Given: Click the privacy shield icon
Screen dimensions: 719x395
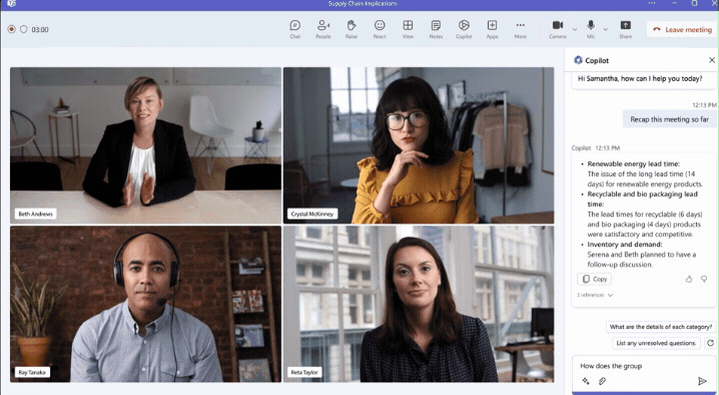Looking at the screenshot, I should (x=23, y=29).
